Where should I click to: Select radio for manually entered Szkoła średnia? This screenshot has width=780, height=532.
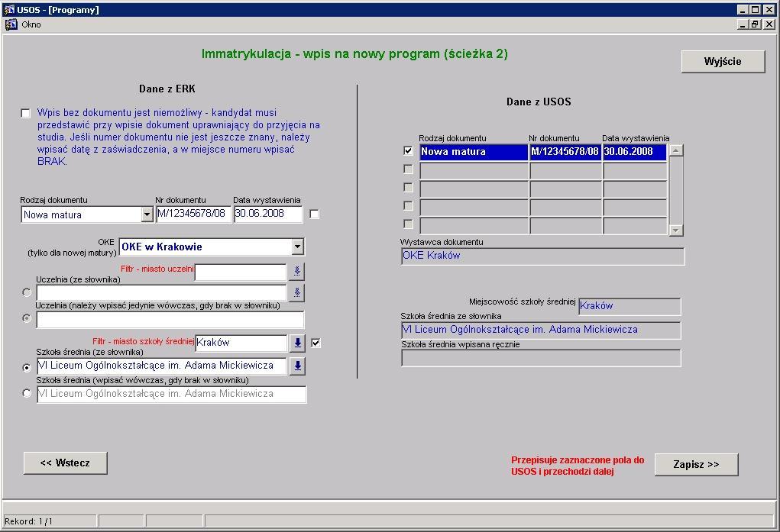(27, 393)
